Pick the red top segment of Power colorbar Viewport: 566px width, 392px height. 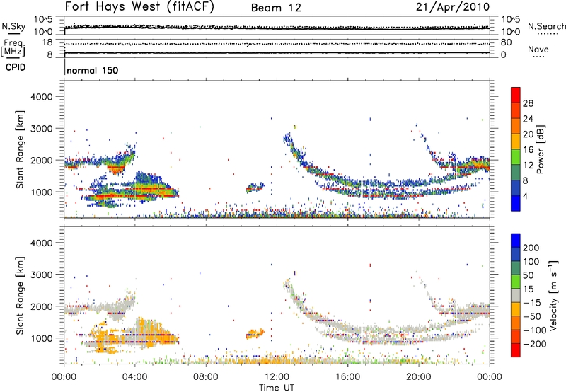click(x=516, y=95)
